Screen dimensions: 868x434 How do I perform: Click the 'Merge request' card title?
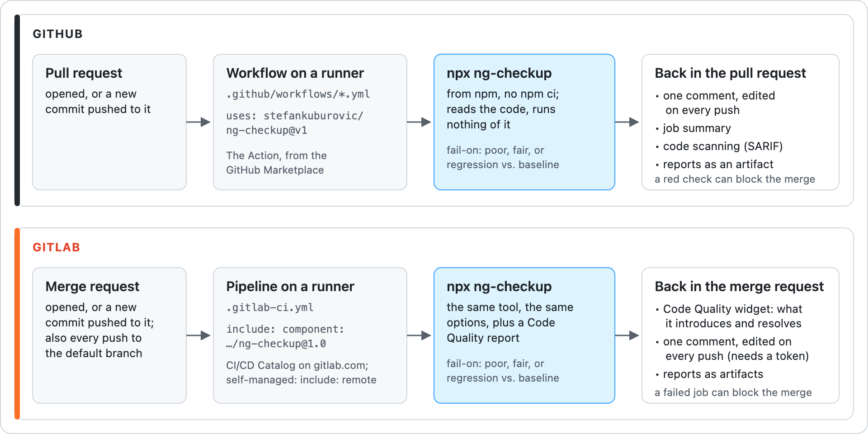[x=92, y=287]
